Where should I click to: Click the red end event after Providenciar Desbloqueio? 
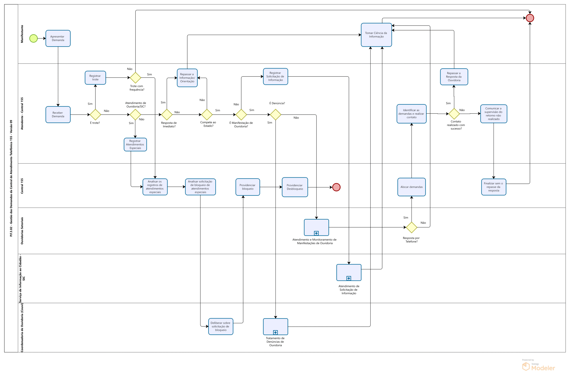point(336,187)
